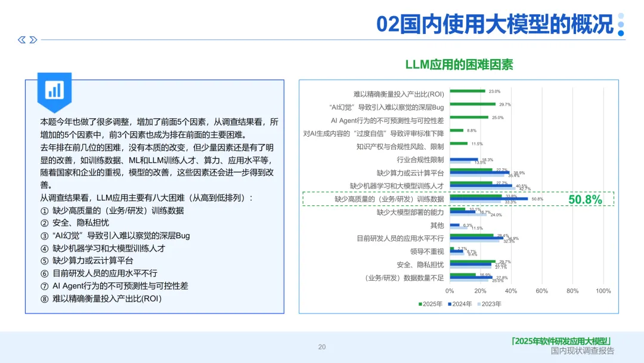Click the 难以精确衡量投入产出比(ROI) chart row label
The image size is (644, 363).
pos(398,94)
